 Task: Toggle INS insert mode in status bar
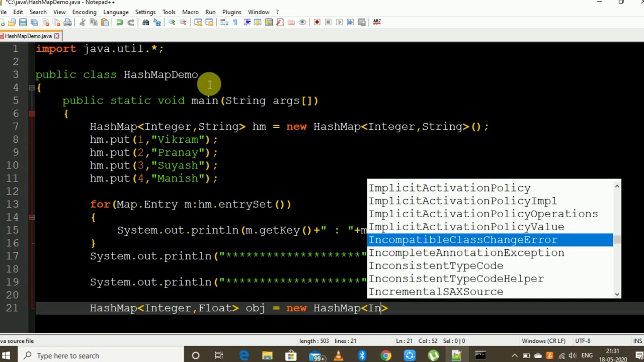tap(638, 341)
